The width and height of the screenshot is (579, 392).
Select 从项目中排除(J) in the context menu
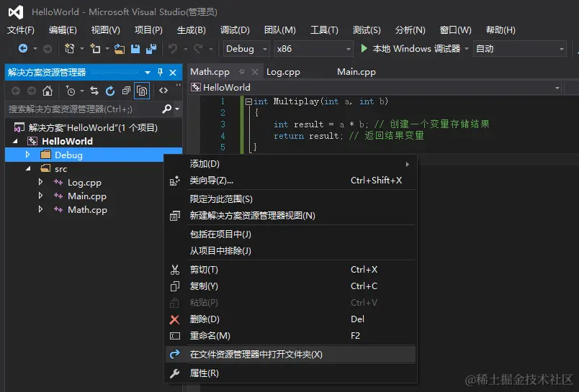(291, 251)
